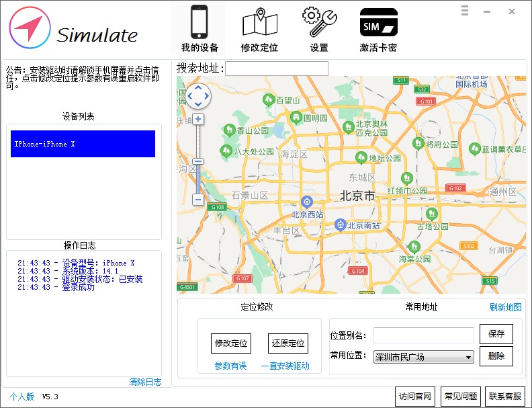Click the map zoom out minus button
This screenshot has width=532, height=408.
click(198, 200)
